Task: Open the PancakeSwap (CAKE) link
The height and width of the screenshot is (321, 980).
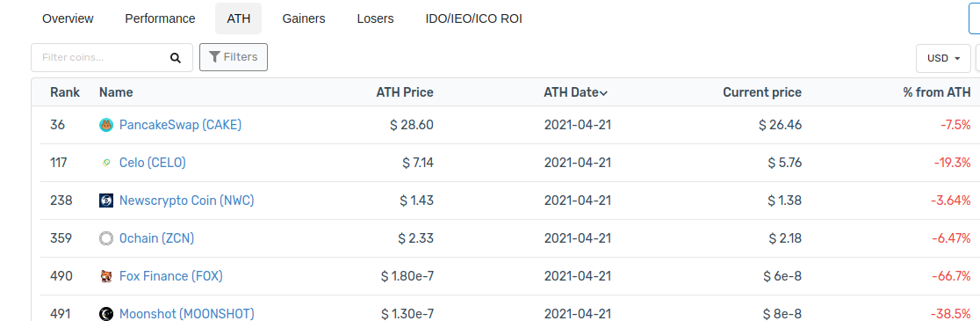Action: pos(180,125)
